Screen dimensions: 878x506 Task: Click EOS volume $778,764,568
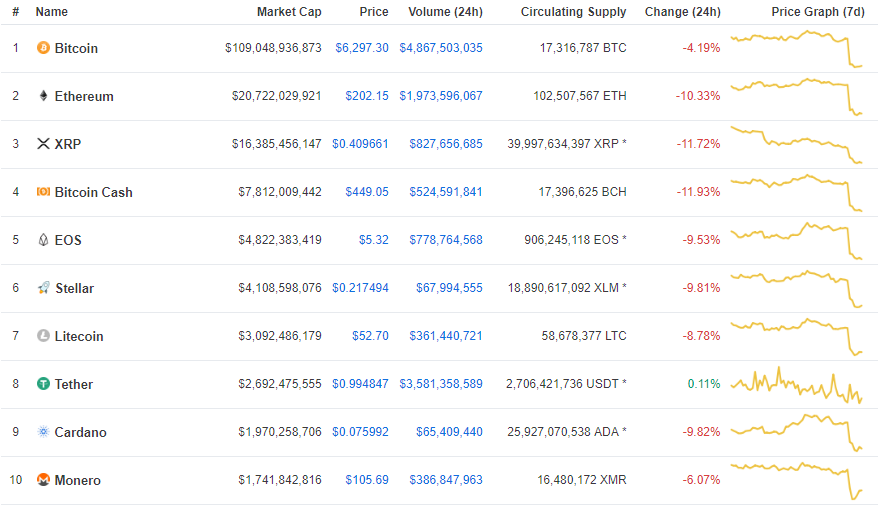[x=446, y=240]
